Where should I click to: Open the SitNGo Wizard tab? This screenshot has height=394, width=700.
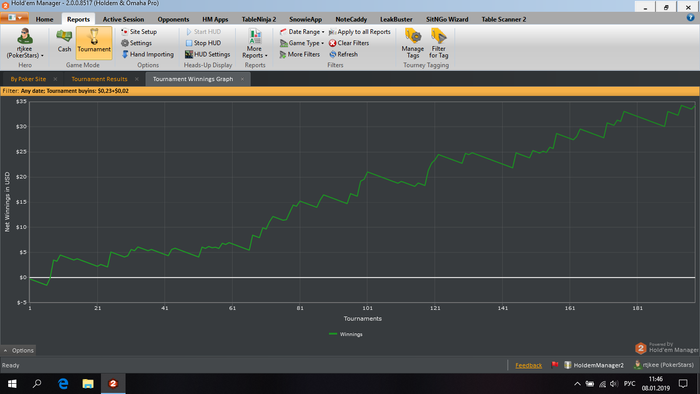447,19
